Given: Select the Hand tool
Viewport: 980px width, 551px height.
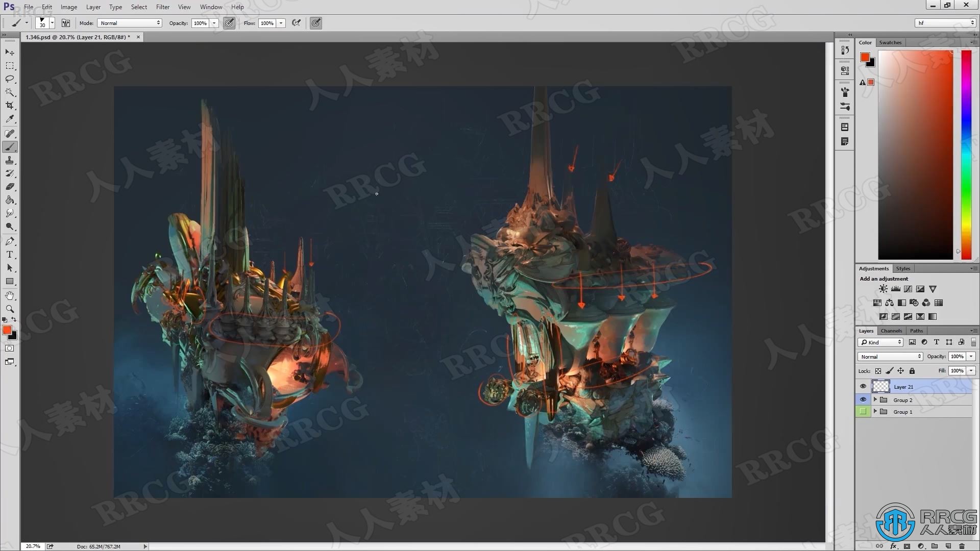Looking at the screenshot, I should (x=10, y=296).
